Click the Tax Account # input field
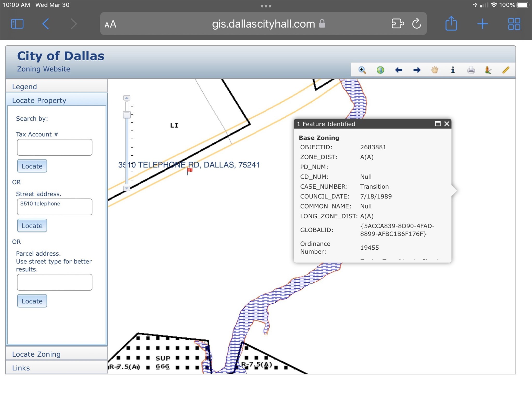Image resolution: width=532 pixels, height=399 pixels. [55, 147]
